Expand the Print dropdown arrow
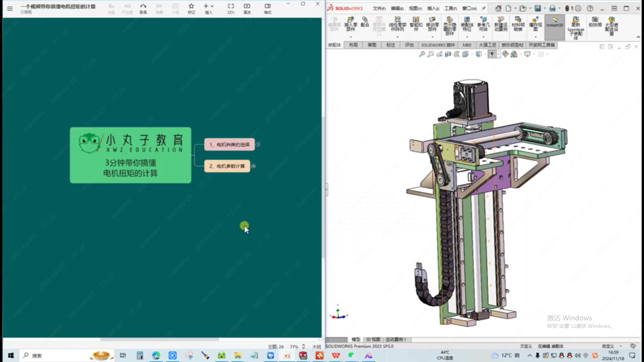Image resolution: width=644 pixels, height=362 pixels. 559,8
